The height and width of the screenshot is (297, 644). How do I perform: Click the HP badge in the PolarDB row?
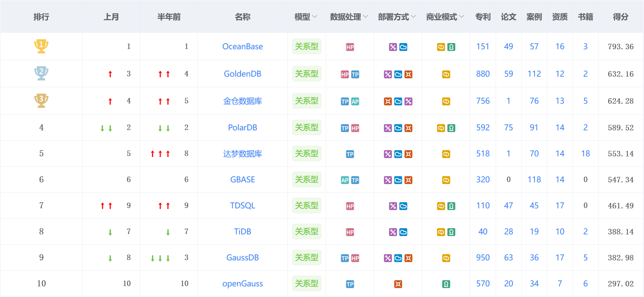click(x=355, y=128)
